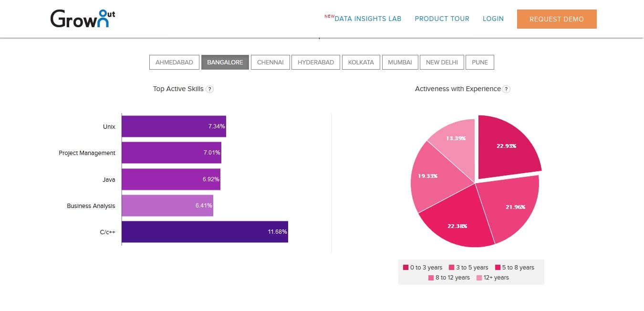Toggle the 5 to 8 years legend item

click(514, 268)
